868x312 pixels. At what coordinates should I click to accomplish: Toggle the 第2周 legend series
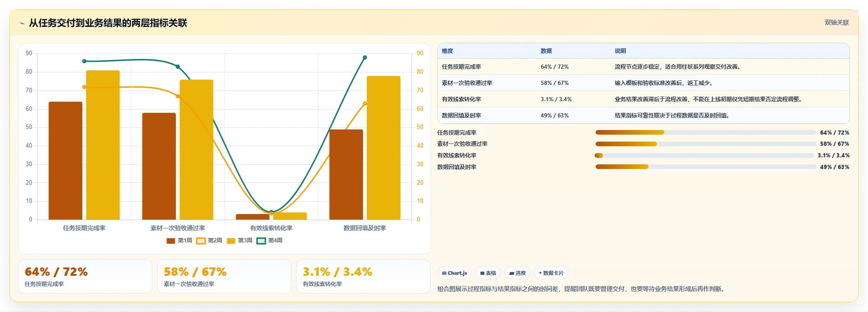pos(209,240)
